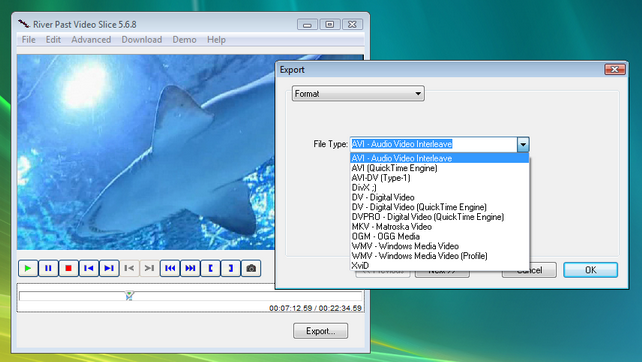Rewind with the fast backward icon

click(170, 269)
